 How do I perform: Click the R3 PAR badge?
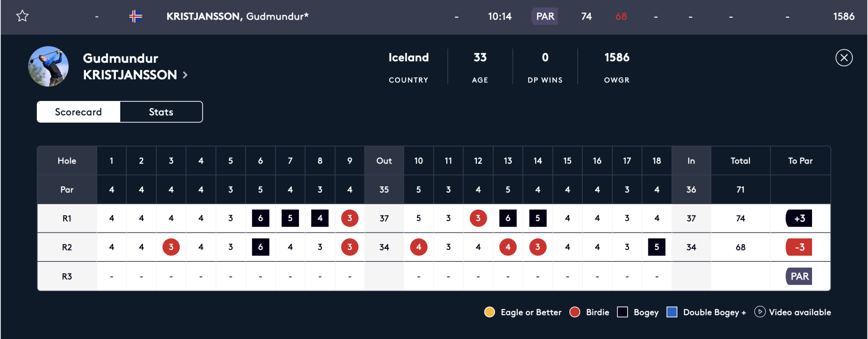point(799,276)
